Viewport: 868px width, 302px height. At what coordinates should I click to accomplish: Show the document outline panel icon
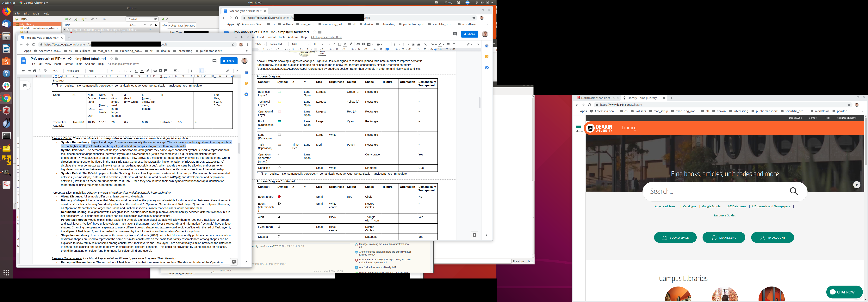[x=25, y=86]
